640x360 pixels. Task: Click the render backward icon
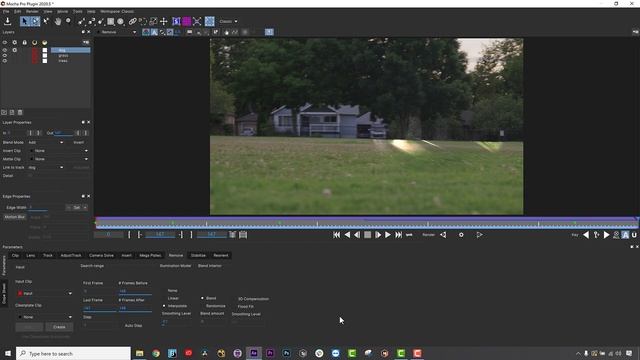pos(443,235)
